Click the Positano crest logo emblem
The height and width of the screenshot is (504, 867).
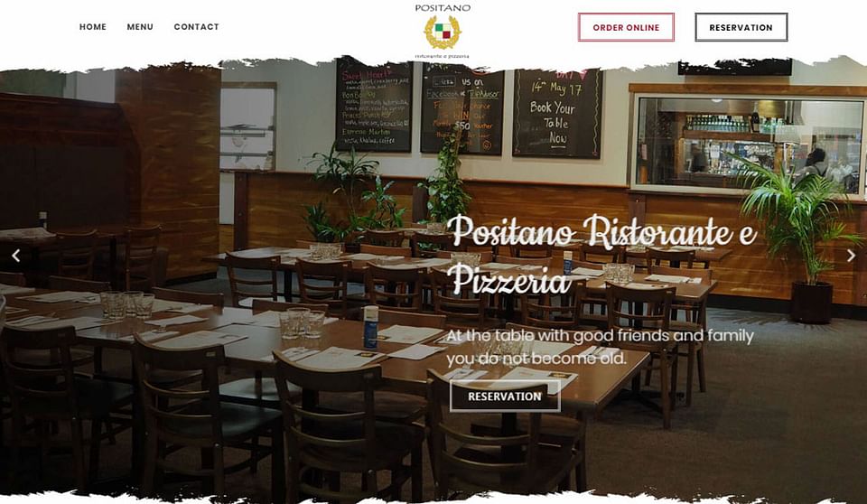coord(443,33)
